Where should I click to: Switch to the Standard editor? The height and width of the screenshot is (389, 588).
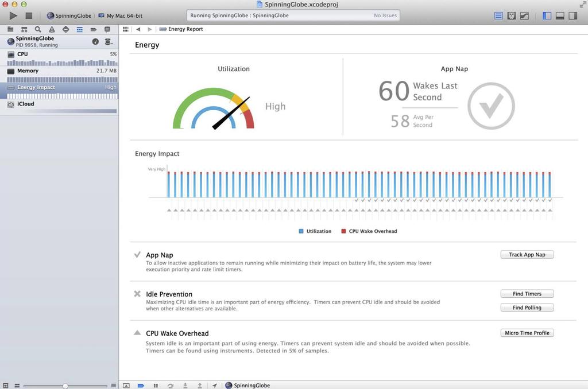498,15
